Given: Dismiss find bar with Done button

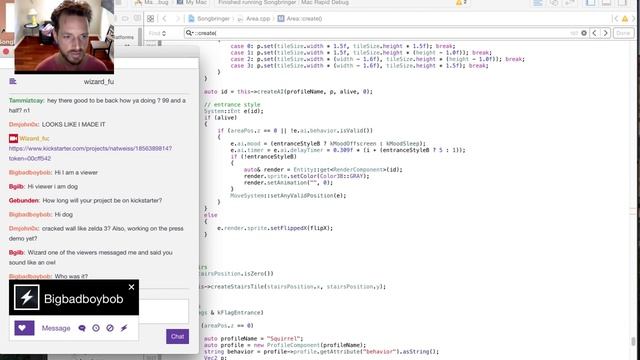Looking at the screenshot, I should 623,33.
